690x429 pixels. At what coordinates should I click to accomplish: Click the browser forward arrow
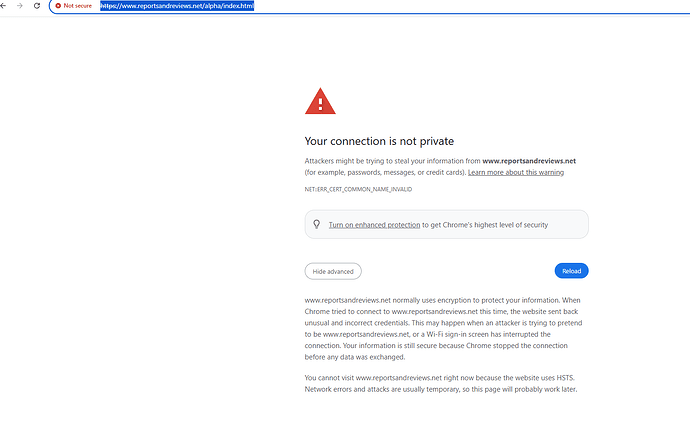(19, 6)
